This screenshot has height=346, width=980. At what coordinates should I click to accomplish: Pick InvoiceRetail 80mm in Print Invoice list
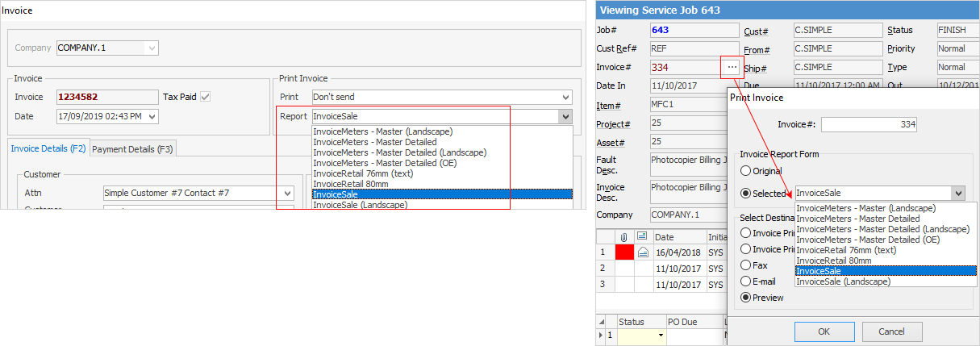[886, 261]
